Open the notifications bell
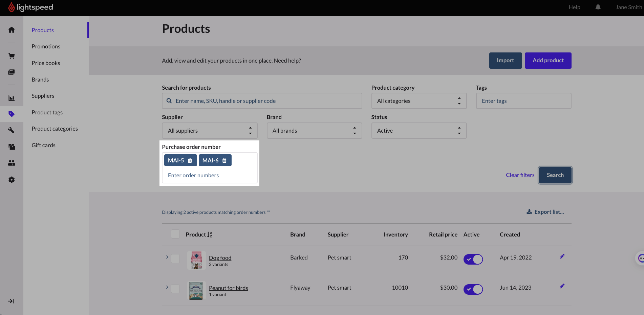This screenshot has height=315, width=644. 598,7
